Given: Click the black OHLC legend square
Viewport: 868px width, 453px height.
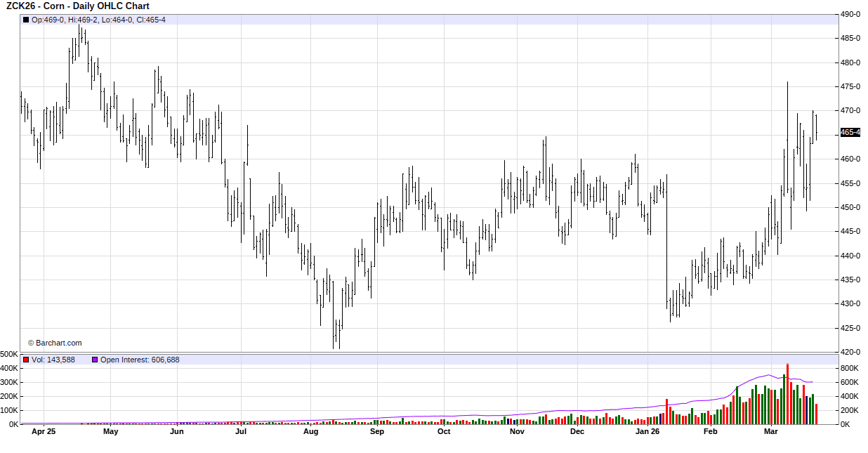Looking at the screenshot, I should 27,20.
